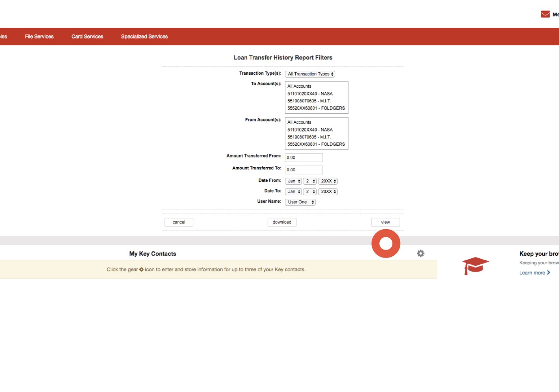Open the Specialized Services menu
The height and width of the screenshot is (392, 559).
[144, 36]
